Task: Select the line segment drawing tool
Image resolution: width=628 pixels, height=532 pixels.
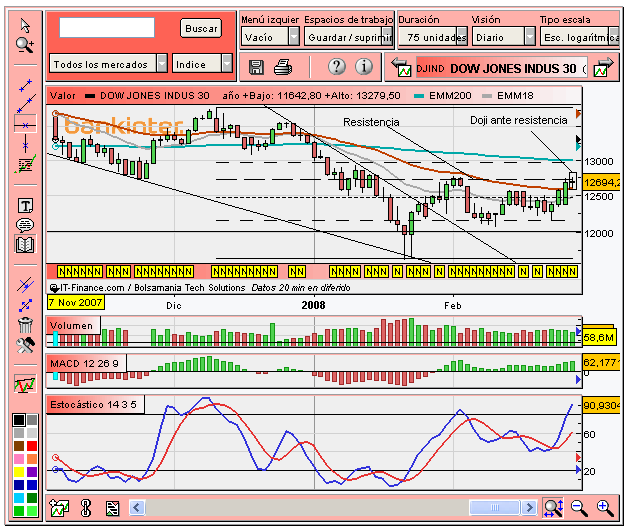Action: 26,85
